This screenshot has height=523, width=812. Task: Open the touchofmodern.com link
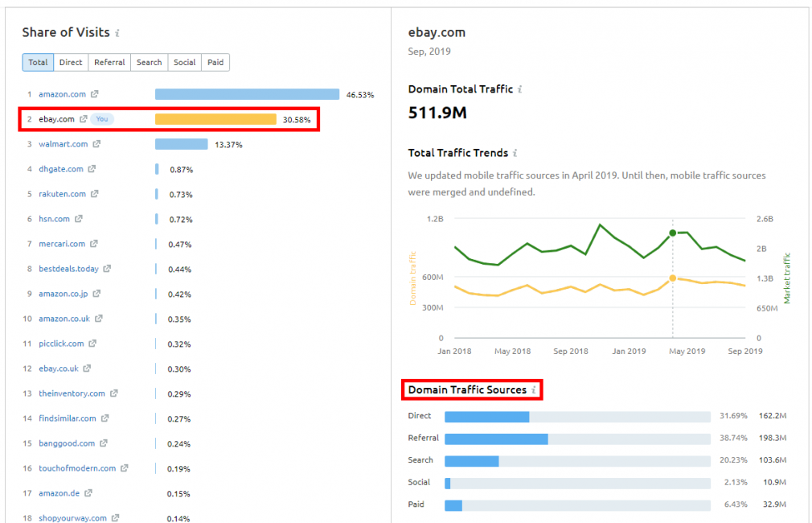(77, 468)
